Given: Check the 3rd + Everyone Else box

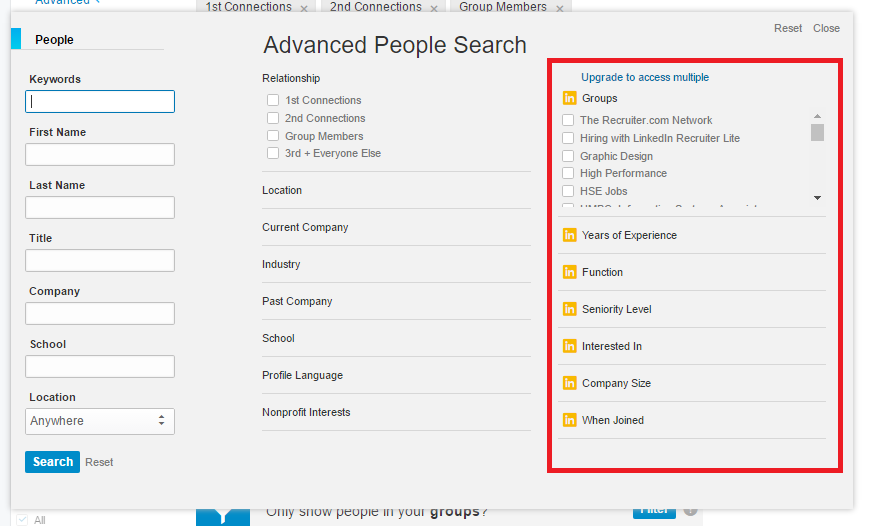Looking at the screenshot, I should (x=273, y=153).
